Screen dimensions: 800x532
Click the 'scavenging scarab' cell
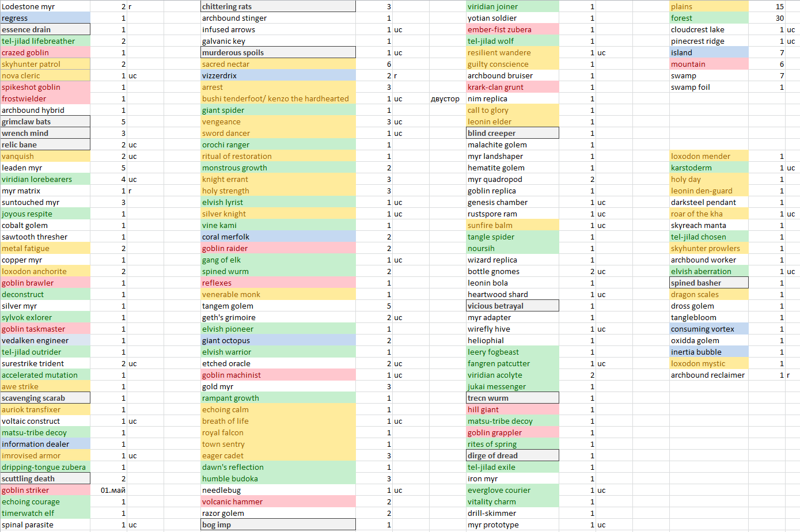pos(45,398)
